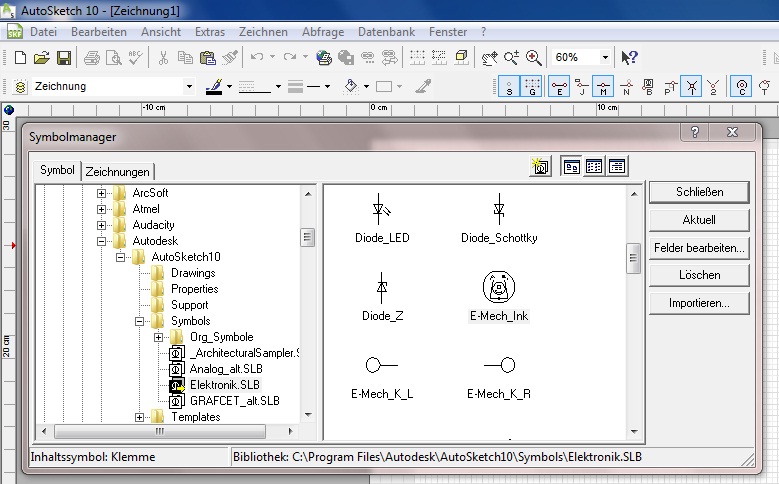Select the GRAFCET_alt.SLB library

234,401
